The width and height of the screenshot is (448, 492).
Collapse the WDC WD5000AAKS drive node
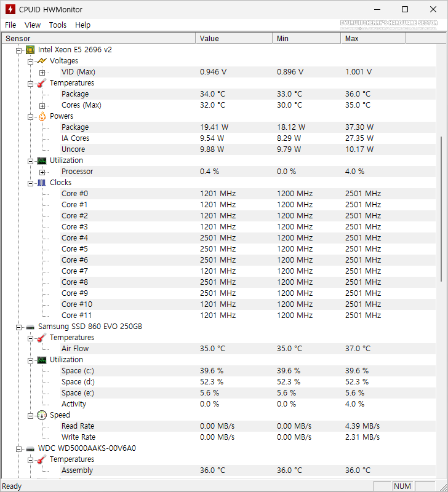[x=19, y=449]
